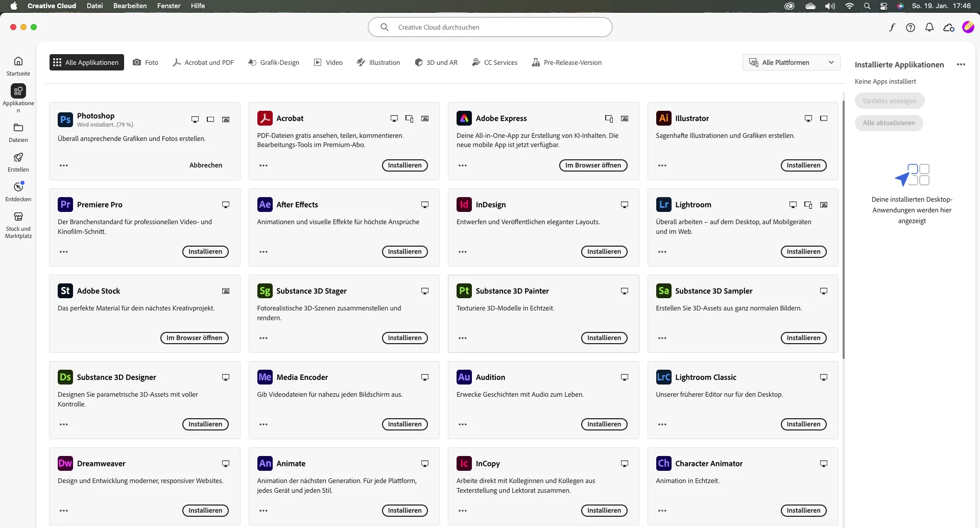The width and height of the screenshot is (980, 528).
Task: Click the Dreamweaver app icon
Action: (x=65, y=464)
